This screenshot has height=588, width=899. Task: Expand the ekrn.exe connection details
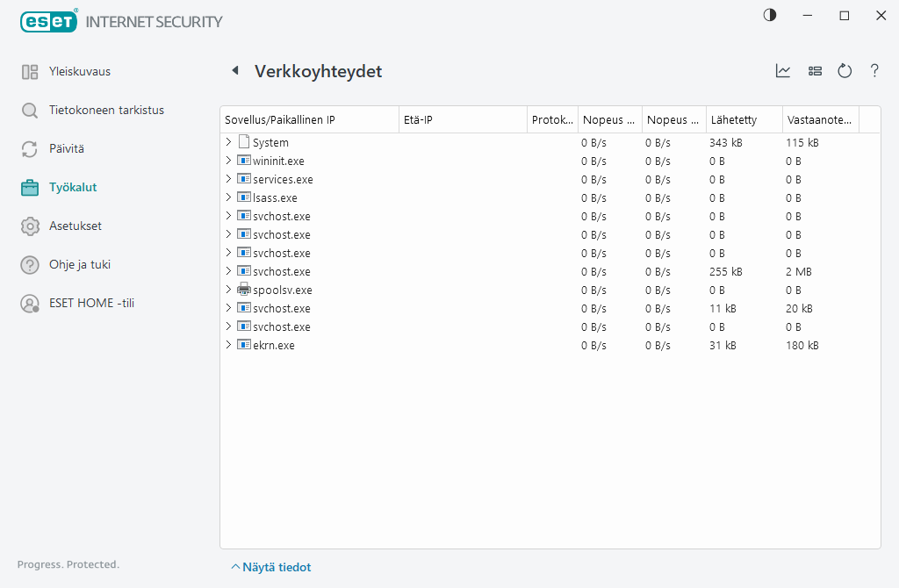click(x=229, y=345)
